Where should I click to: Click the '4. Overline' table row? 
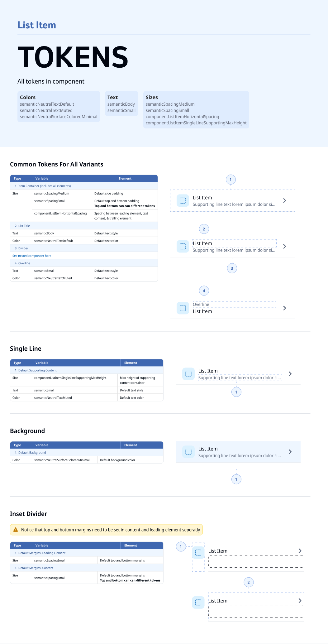coord(84,263)
